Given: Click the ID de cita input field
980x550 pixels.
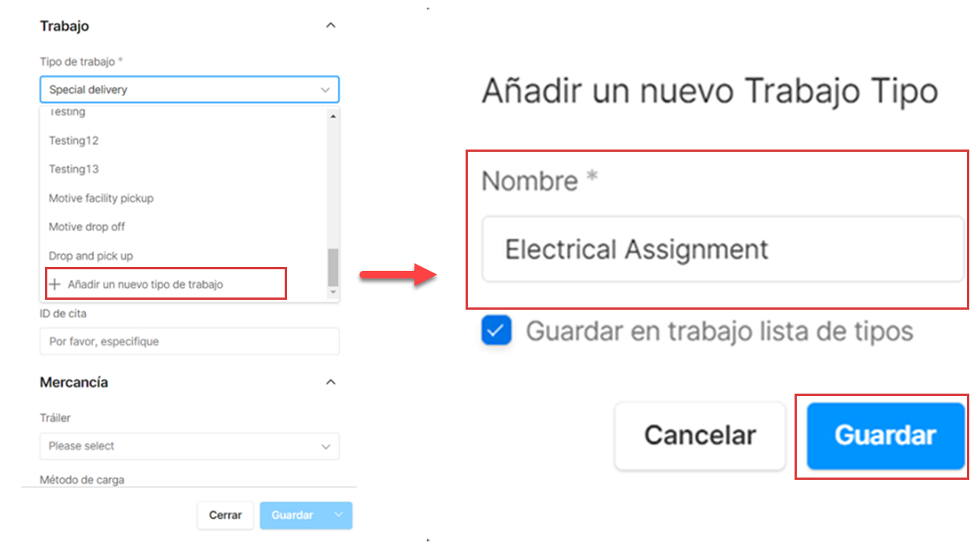Looking at the screenshot, I should pyautogui.click(x=189, y=342).
